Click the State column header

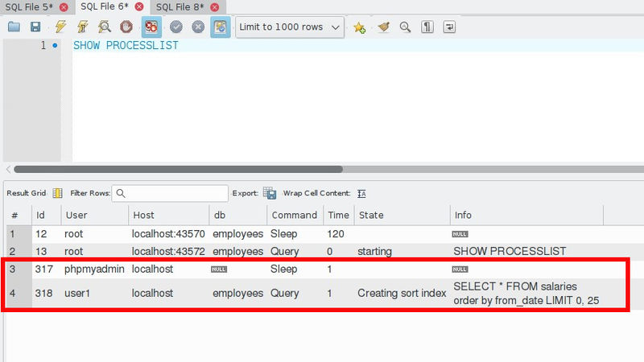[402, 215]
